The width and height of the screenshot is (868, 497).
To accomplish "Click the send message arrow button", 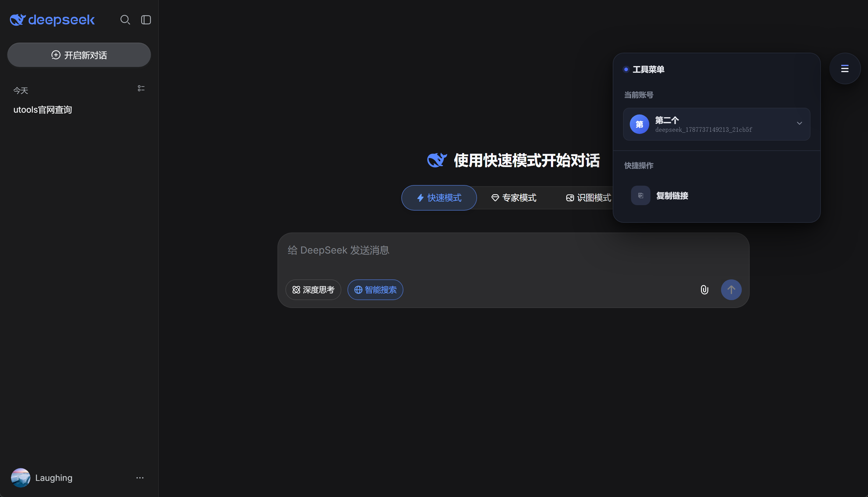I will coord(731,290).
